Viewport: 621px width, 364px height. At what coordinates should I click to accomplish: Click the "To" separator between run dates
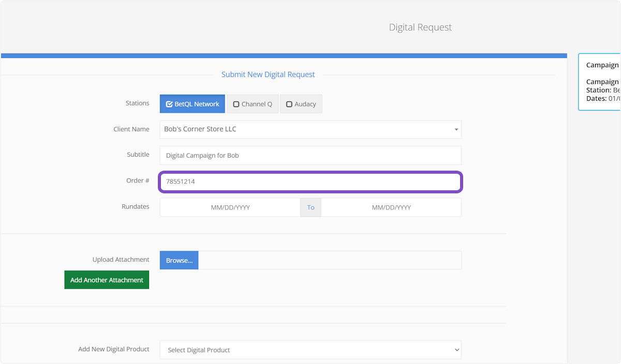pos(310,207)
